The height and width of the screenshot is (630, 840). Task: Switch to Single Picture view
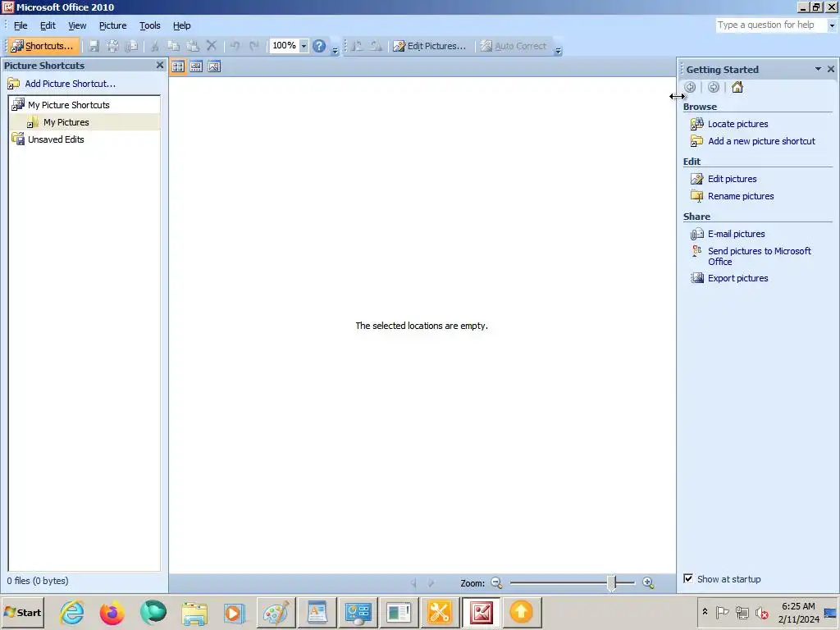coord(214,66)
